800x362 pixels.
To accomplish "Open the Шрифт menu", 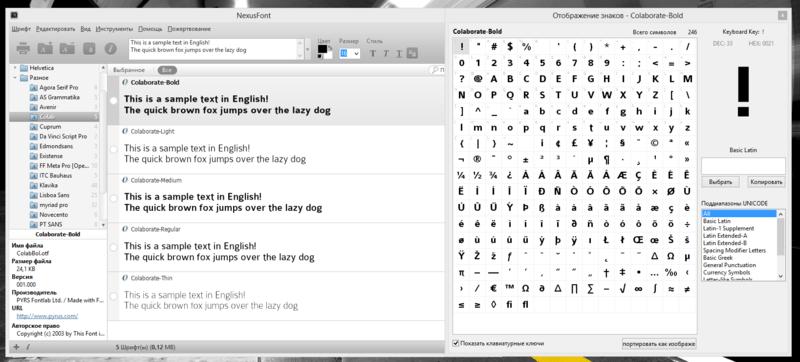I will (20, 29).
